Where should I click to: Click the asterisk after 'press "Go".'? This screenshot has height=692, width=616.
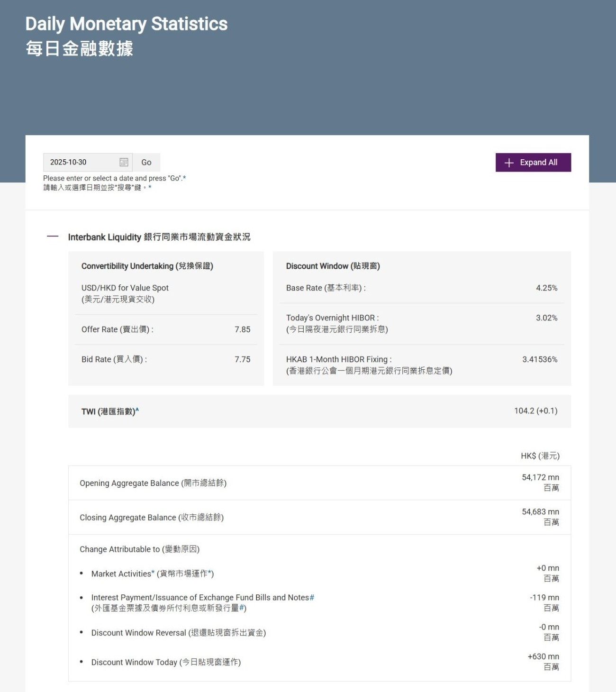184,178
